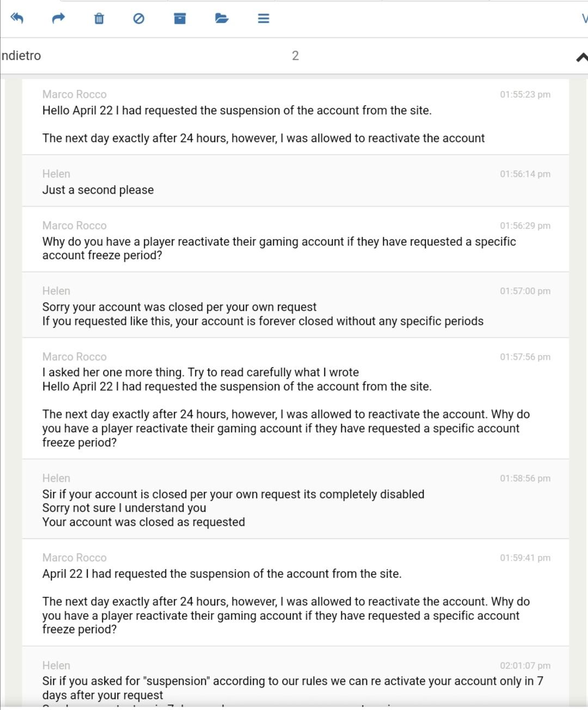Delete the email with the trash icon
Screen dimensions: 588x710
(x=99, y=19)
